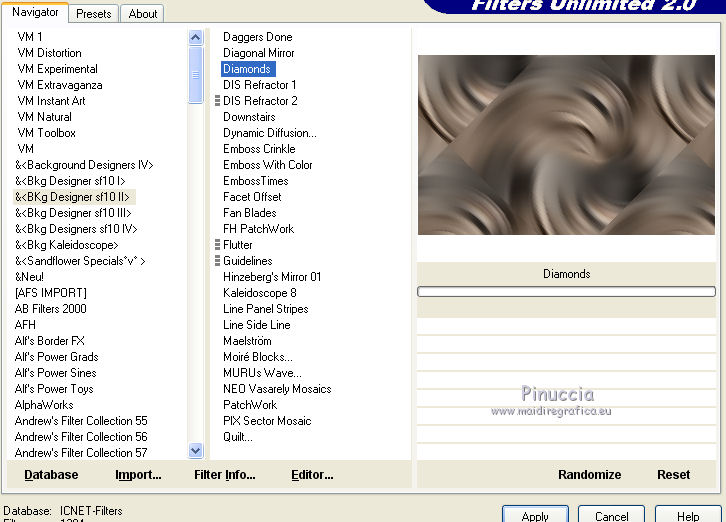This screenshot has height=522, width=726.
Task: Click the Database button
Action: (51, 475)
